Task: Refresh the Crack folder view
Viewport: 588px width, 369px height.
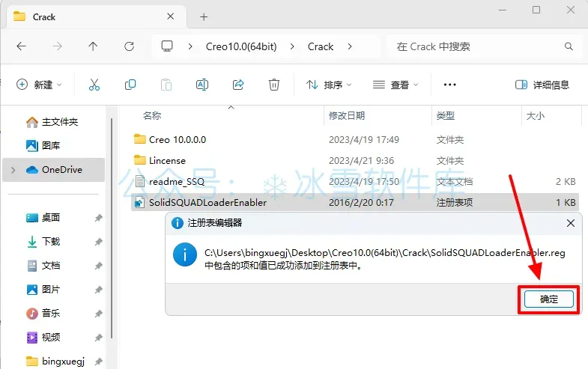Action: coord(130,46)
